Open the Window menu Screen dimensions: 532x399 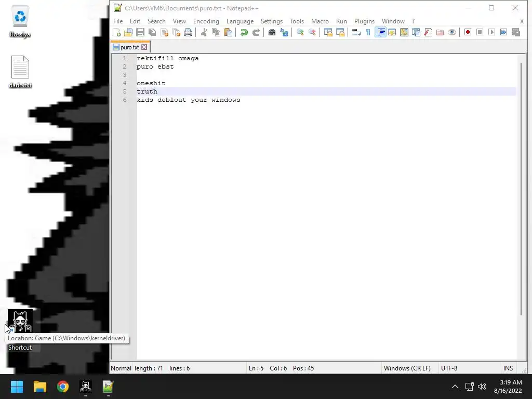click(x=393, y=21)
